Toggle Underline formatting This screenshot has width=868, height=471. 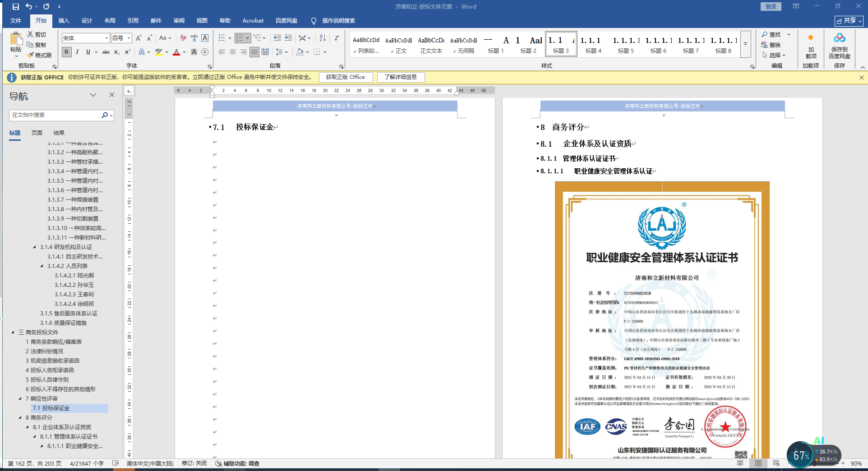click(88, 52)
